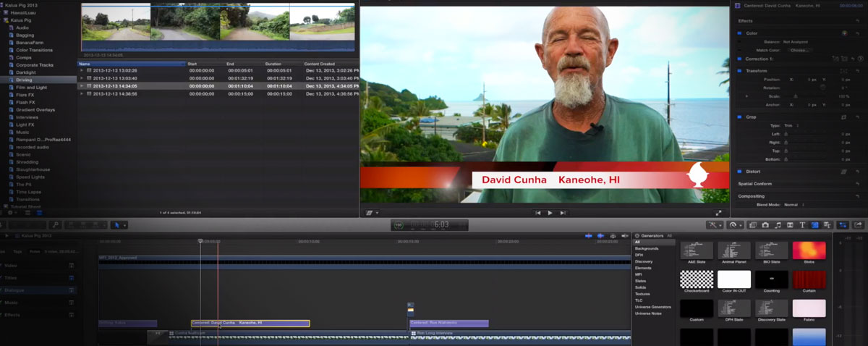The image size is (868, 346).
Task: Show the Music and Sound browser
Action: pyautogui.click(x=778, y=225)
